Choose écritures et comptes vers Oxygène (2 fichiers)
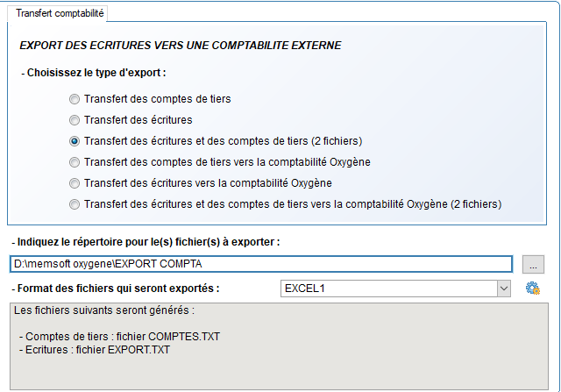 (286, 204)
